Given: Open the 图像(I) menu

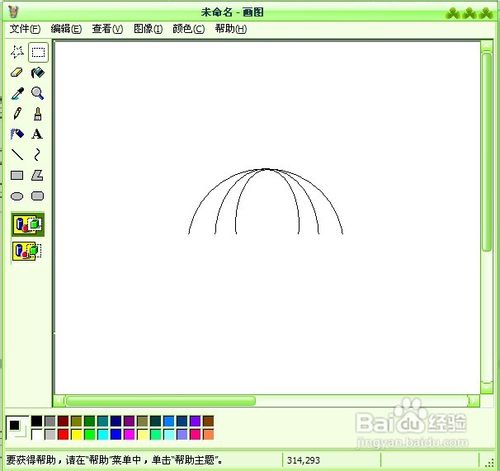Looking at the screenshot, I should (148, 29).
